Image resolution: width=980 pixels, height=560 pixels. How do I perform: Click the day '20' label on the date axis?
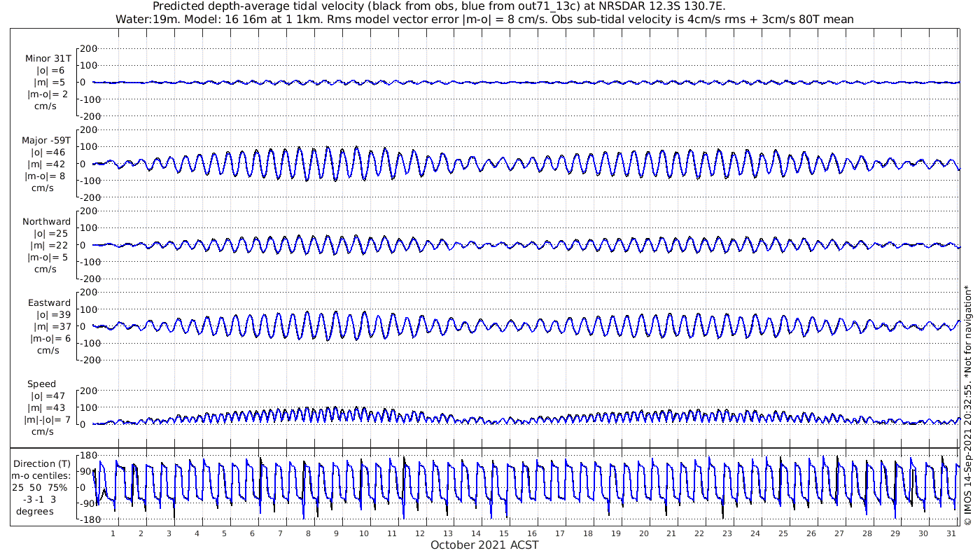coord(643,533)
